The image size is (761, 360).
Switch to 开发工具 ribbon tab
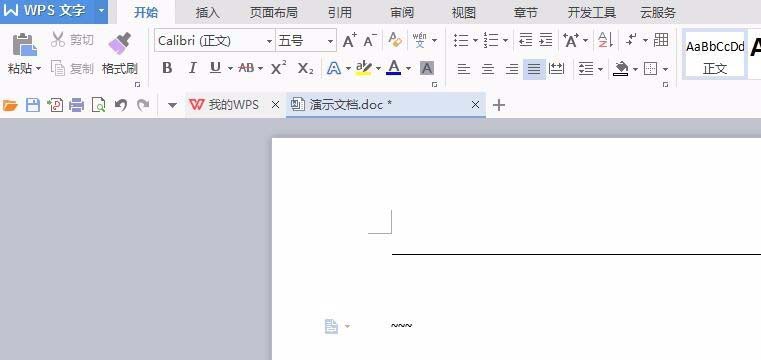tap(592, 12)
